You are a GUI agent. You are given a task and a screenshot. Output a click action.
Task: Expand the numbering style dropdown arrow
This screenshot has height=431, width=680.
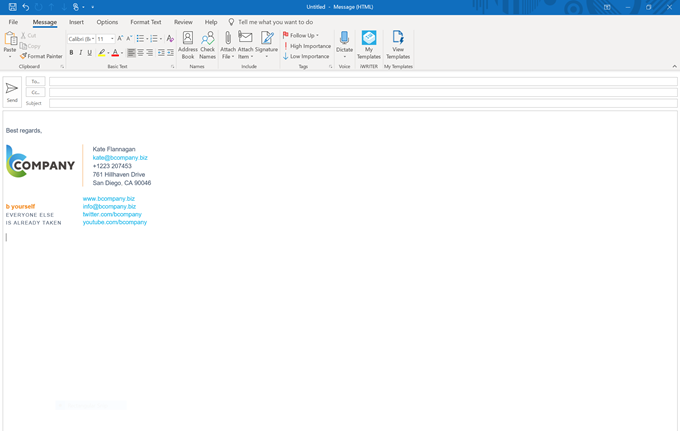161,39
